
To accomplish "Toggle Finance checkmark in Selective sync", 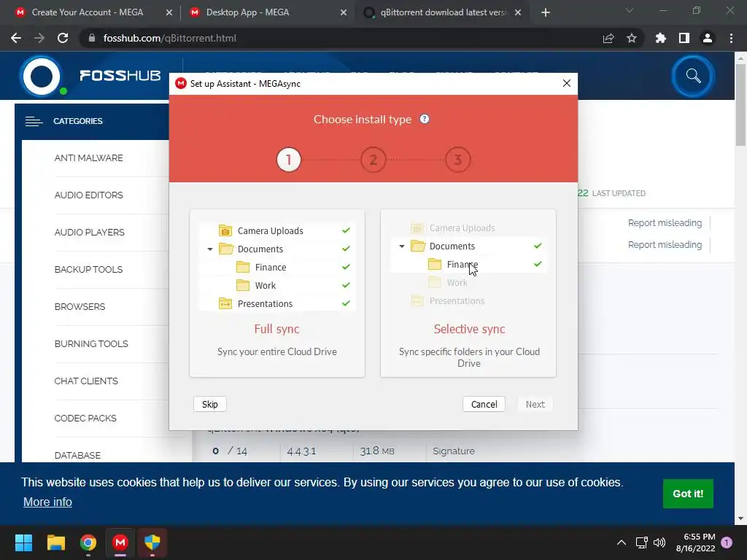I will [538, 264].
